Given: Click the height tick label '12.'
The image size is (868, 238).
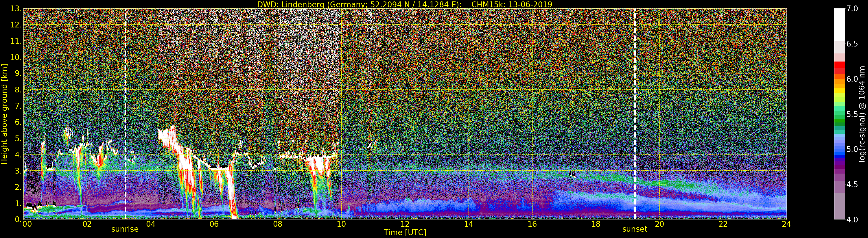Looking at the screenshot, I should (x=16, y=25).
